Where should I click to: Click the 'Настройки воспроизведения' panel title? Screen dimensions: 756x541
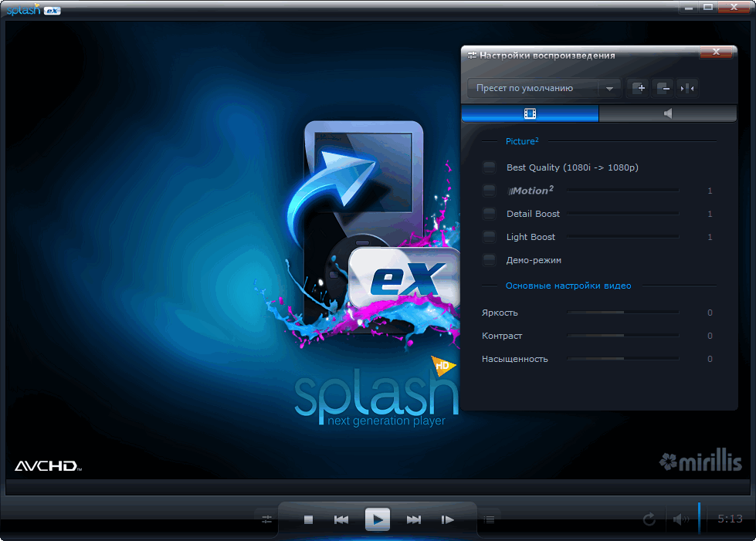pyautogui.click(x=548, y=56)
